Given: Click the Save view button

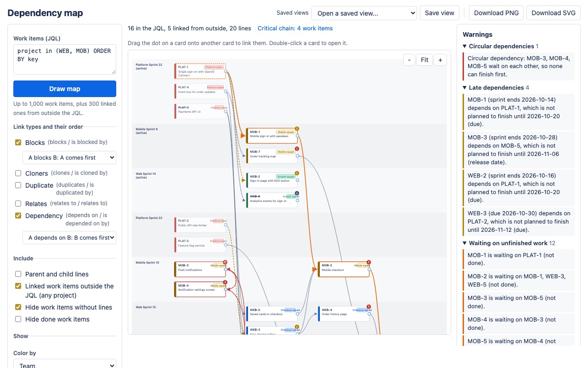Looking at the screenshot, I should coord(440,13).
